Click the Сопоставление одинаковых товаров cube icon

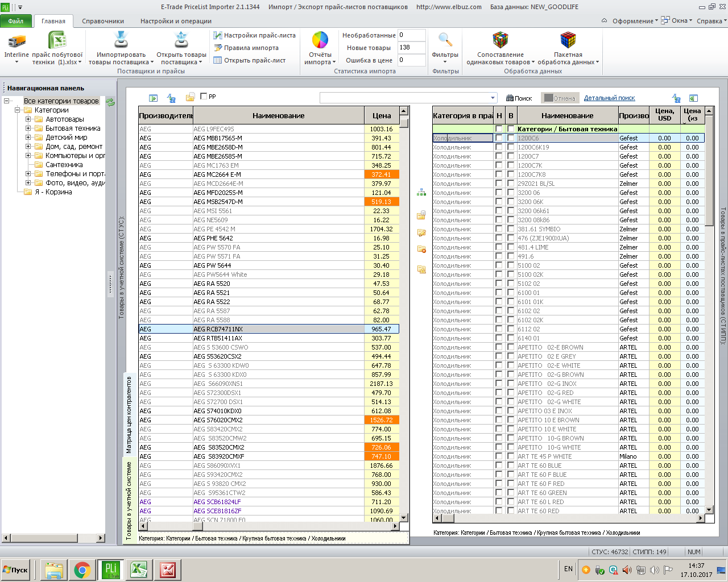click(500, 40)
